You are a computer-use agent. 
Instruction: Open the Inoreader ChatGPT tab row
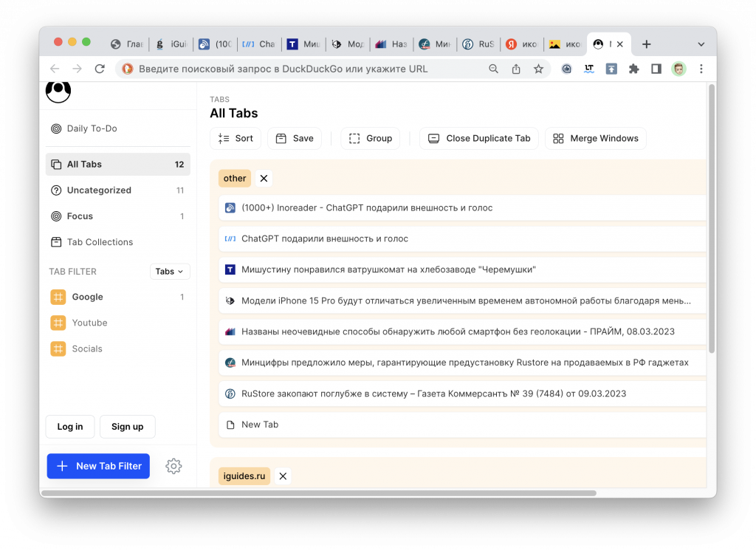pyautogui.click(x=463, y=208)
